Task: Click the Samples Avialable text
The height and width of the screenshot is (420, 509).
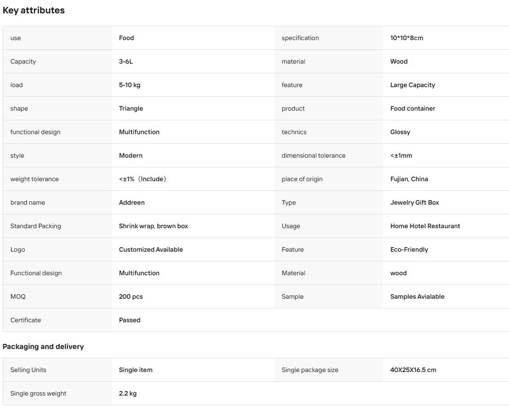Action: [417, 296]
